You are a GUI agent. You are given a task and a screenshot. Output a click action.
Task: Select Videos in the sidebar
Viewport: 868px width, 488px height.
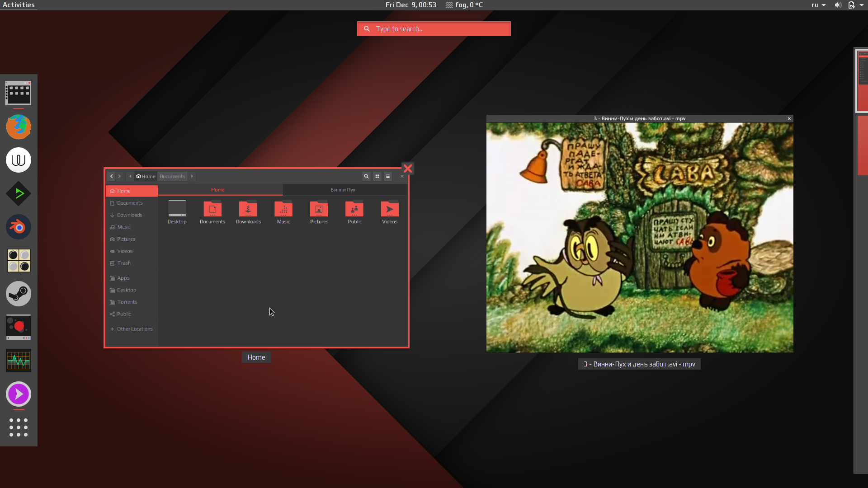click(x=132, y=251)
